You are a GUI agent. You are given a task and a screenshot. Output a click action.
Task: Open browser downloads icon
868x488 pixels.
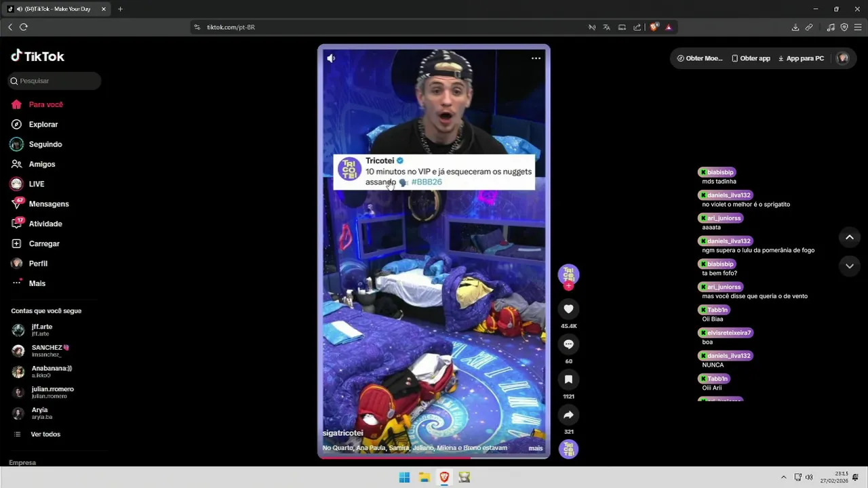click(795, 27)
